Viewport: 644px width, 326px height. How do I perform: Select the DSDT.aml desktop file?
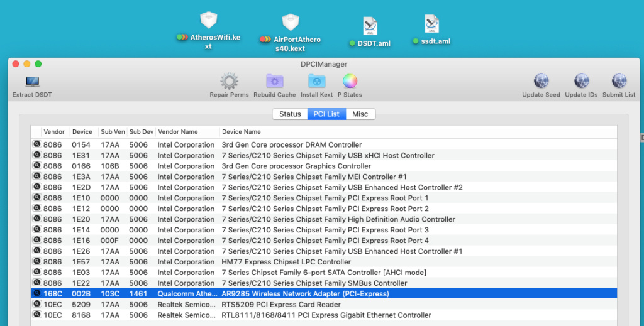(x=370, y=32)
